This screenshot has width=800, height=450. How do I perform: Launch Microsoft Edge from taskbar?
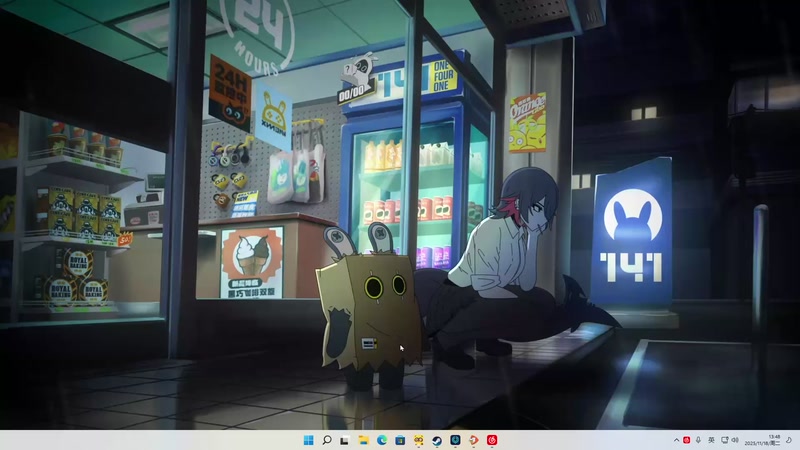pyautogui.click(x=382, y=440)
